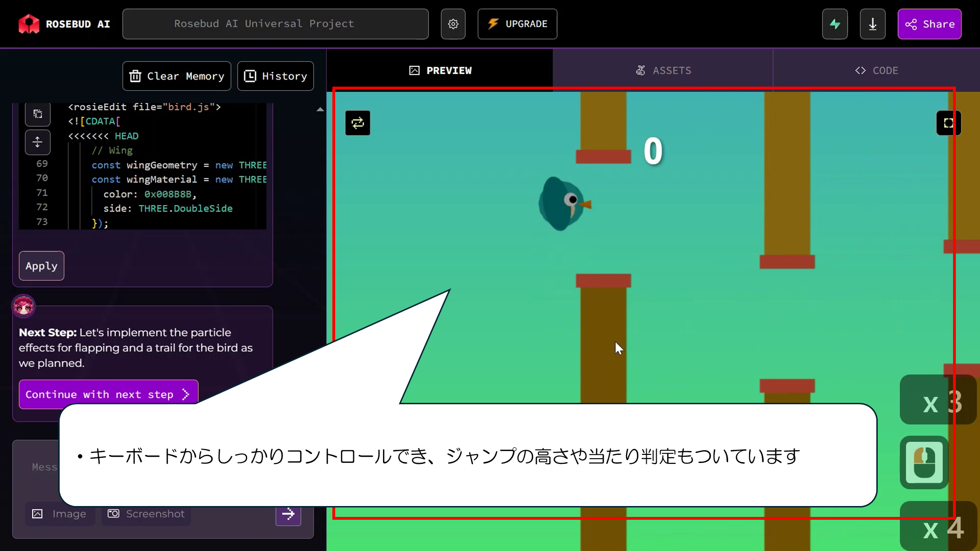This screenshot has height=551, width=980.
Task: Clear Memory of the chat
Action: coord(177,76)
